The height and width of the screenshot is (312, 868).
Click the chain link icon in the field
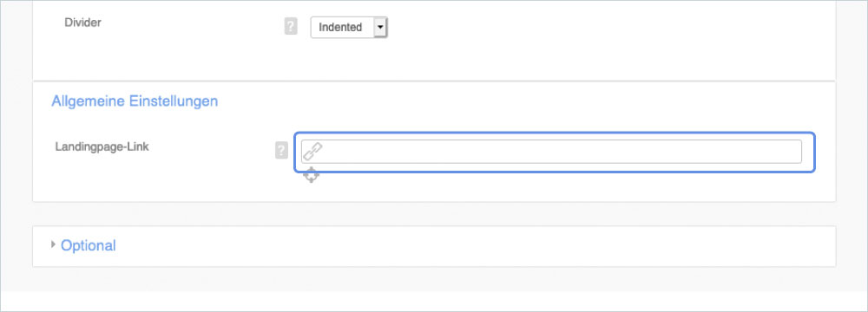[x=312, y=152]
